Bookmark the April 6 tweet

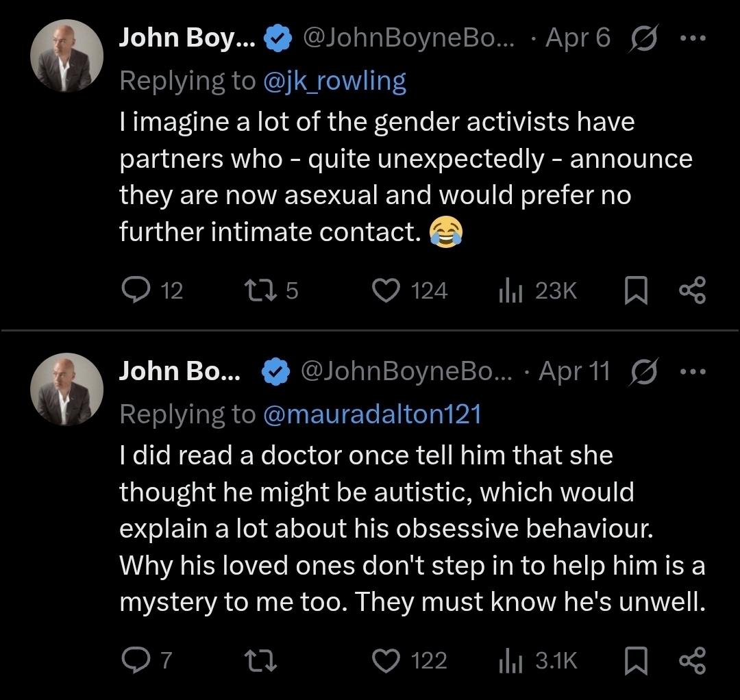[x=637, y=291]
